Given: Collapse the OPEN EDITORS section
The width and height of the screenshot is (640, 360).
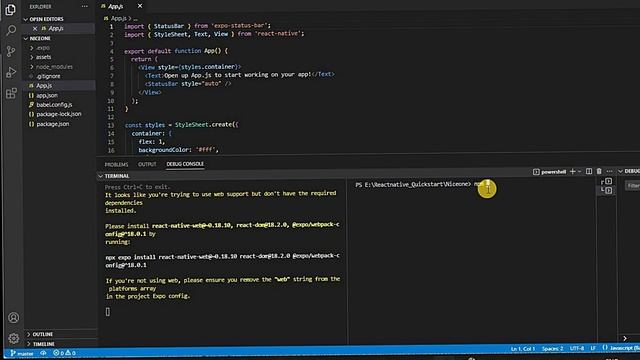Looking at the screenshot, I should 44,19.
